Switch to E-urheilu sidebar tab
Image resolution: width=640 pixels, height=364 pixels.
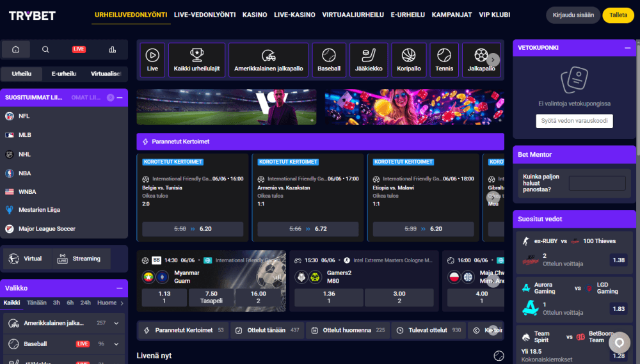(x=63, y=74)
